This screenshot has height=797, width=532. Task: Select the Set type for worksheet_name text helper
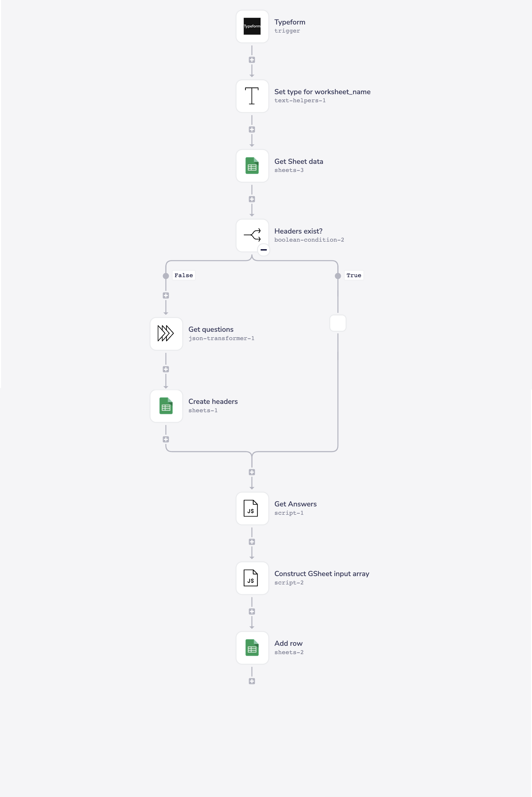pos(252,96)
